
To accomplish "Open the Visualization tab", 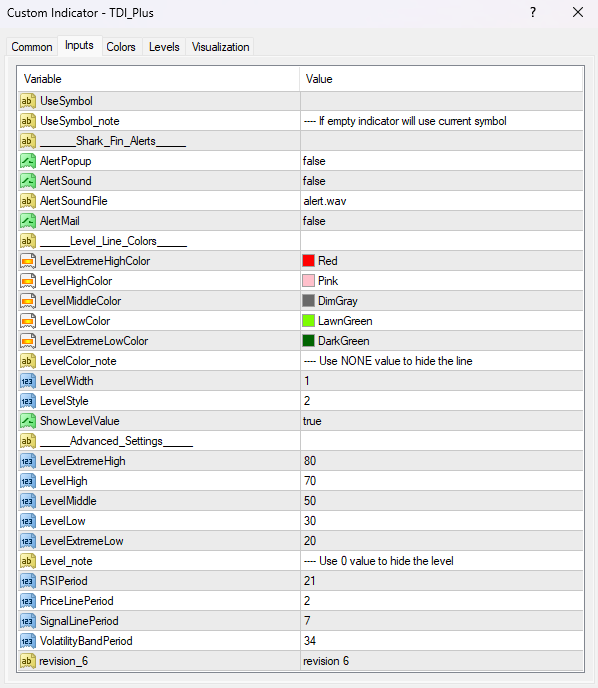I will [x=220, y=47].
